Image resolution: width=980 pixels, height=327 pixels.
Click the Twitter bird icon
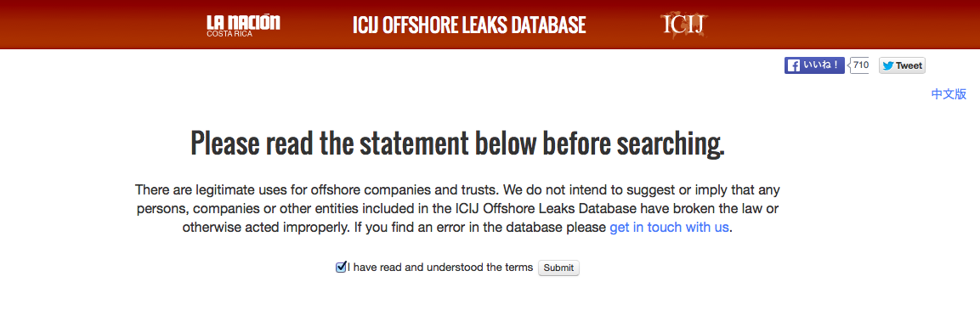click(888, 65)
